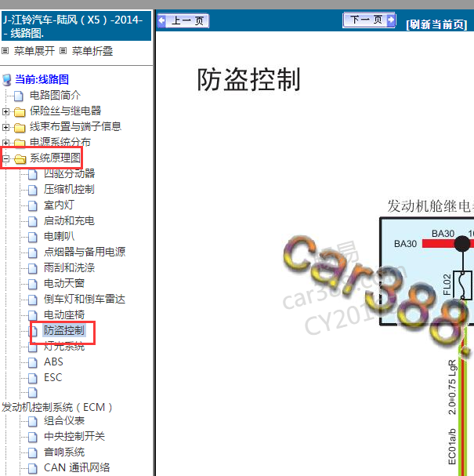
Task: Expand all menus via 菜单展开
Action: pyautogui.click(x=34, y=51)
